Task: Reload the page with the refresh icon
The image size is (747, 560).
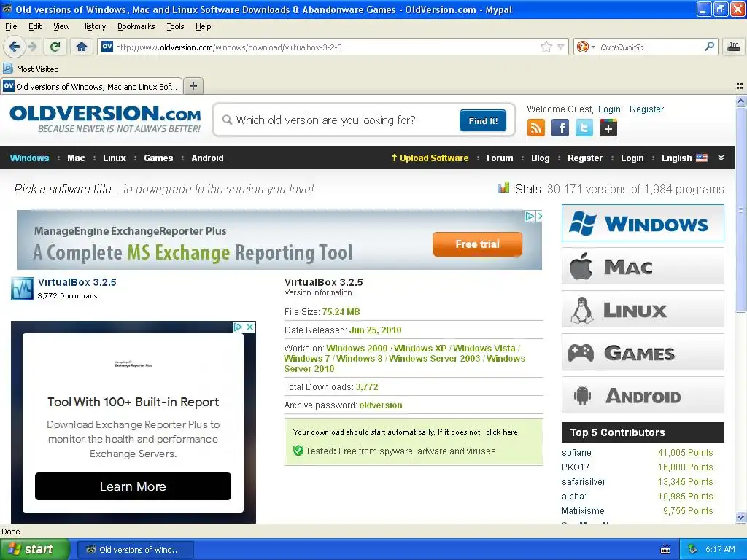Action: 55,47
